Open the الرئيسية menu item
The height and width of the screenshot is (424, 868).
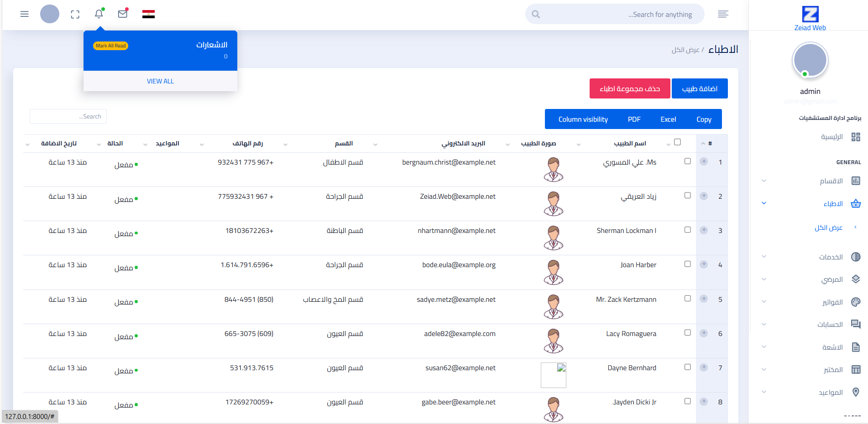[831, 137]
